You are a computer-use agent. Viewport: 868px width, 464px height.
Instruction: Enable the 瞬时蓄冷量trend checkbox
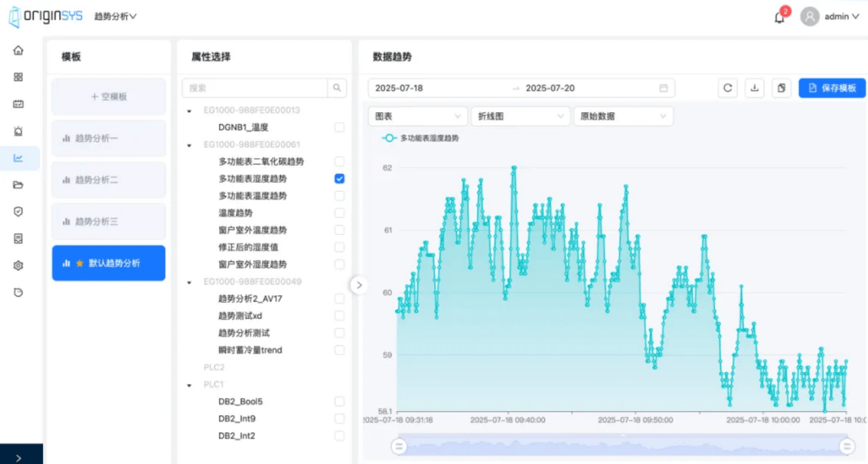[x=339, y=350]
